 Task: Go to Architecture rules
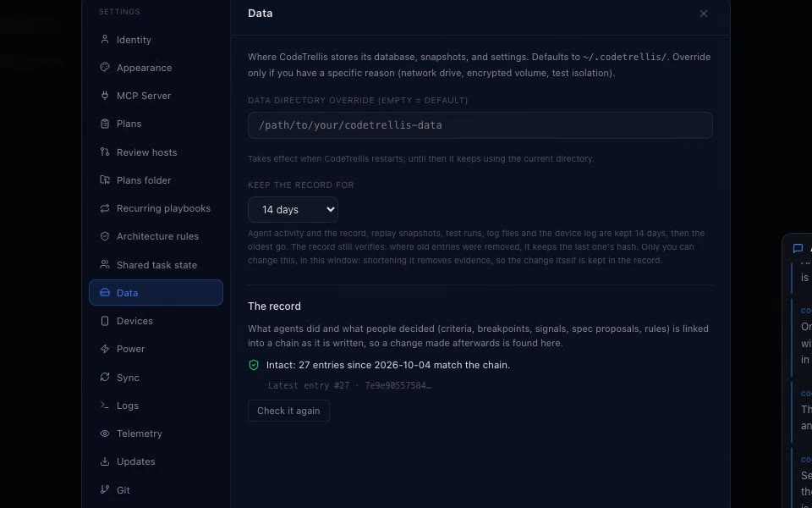tap(156, 236)
